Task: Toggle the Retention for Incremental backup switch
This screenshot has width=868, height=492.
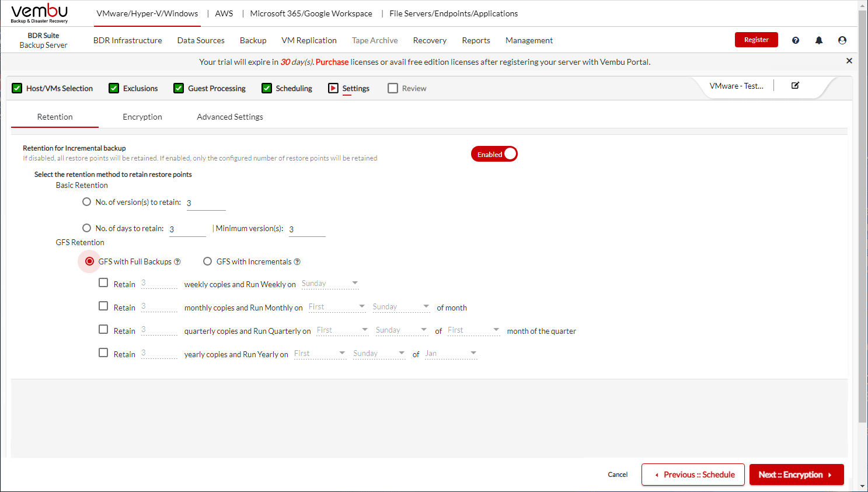Action: click(494, 154)
